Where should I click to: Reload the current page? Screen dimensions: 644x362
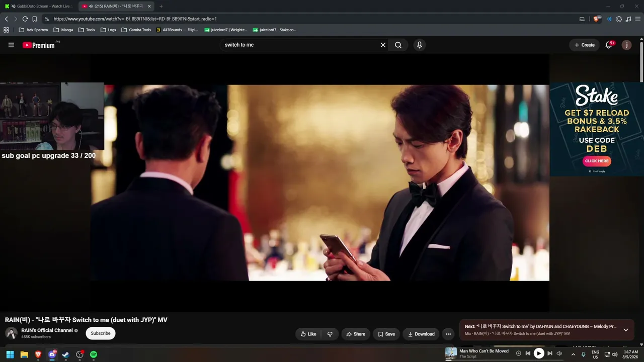click(25, 19)
